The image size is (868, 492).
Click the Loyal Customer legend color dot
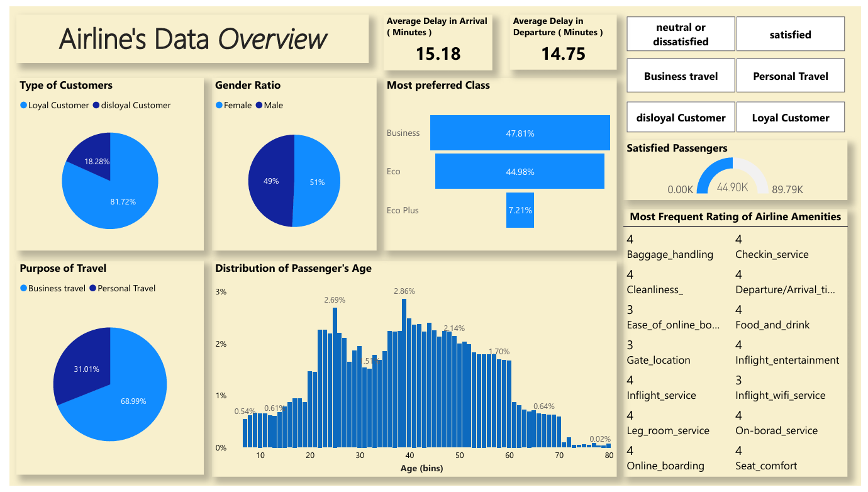[x=24, y=106]
